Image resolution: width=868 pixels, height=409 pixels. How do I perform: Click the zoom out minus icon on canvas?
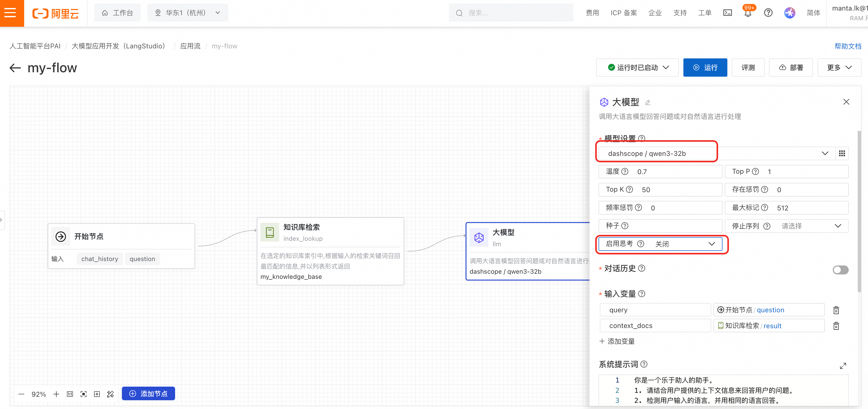coord(21,394)
